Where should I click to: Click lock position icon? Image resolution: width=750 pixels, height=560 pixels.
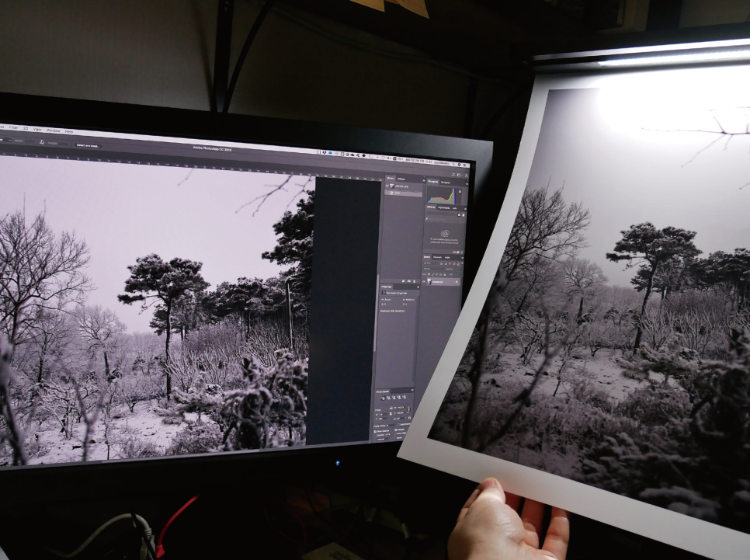[x=436, y=275]
